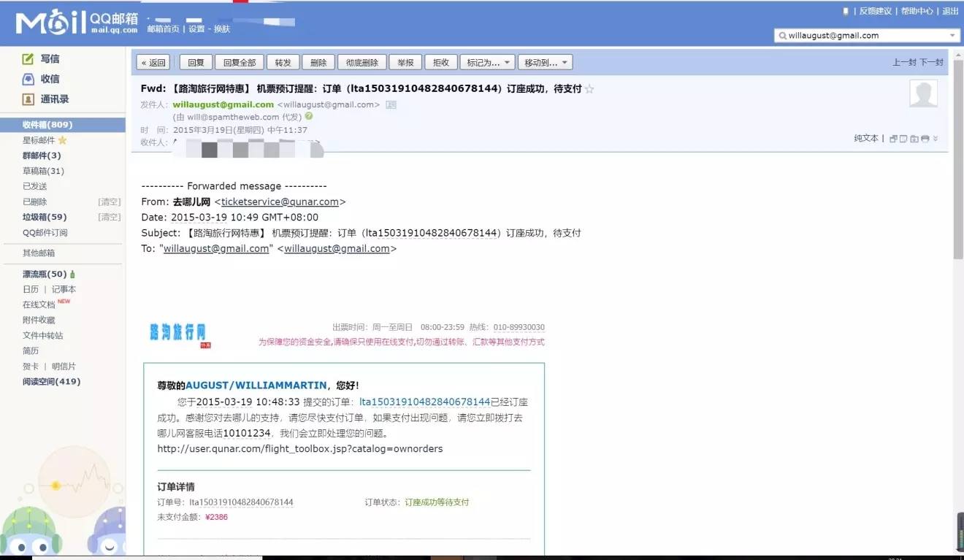Open 阅读空间(419) in sidebar
964x560 pixels.
[x=51, y=382]
